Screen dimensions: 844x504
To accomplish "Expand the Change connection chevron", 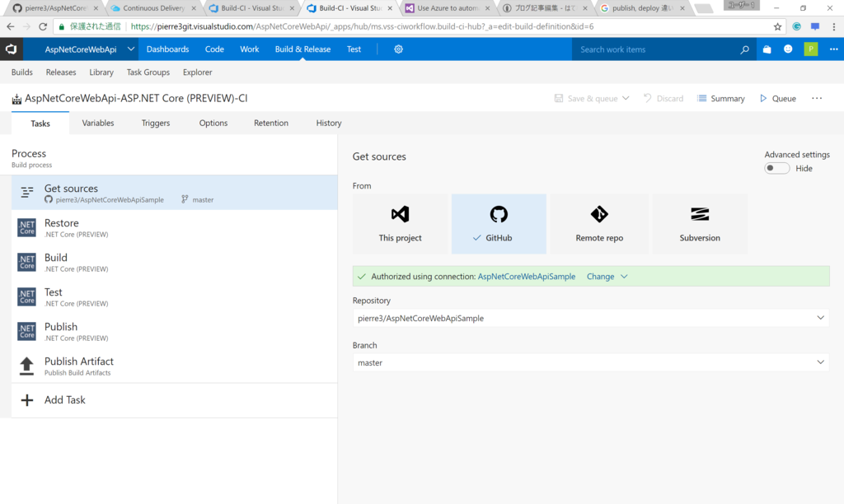I will coord(624,277).
